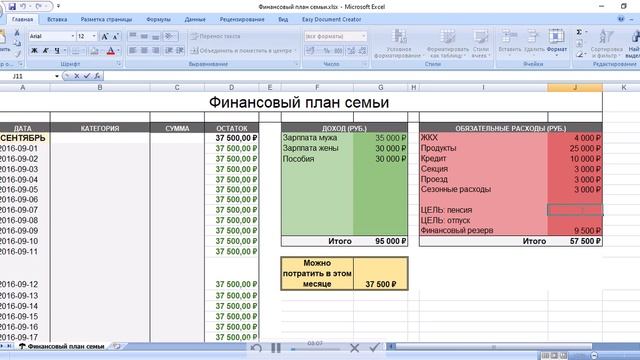Click the copy icon in clipboard group
640x360 pixels.
(x=17, y=43)
